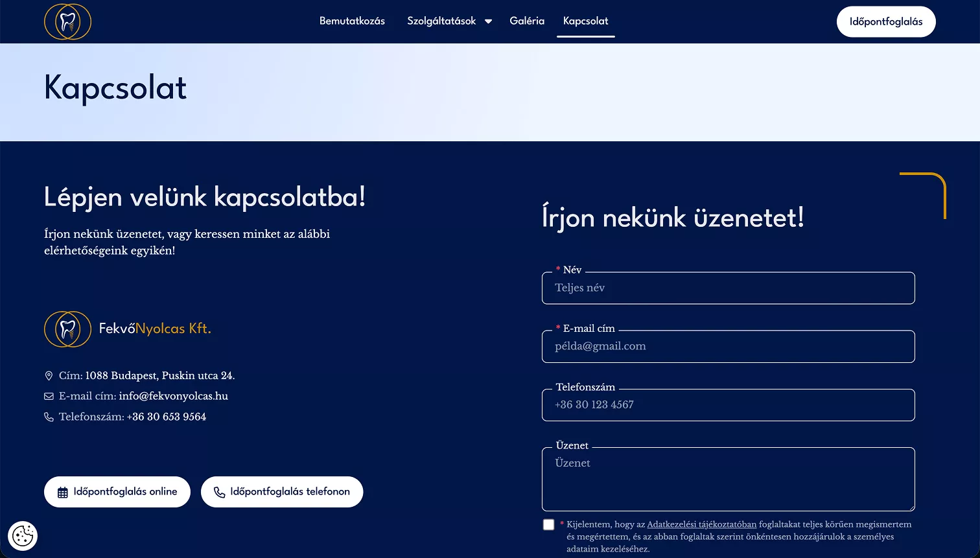Viewport: 980px width, 558px height.
Task: Open the Adatkezelési tájékoztatóban link
Action: tap(702, 524)
